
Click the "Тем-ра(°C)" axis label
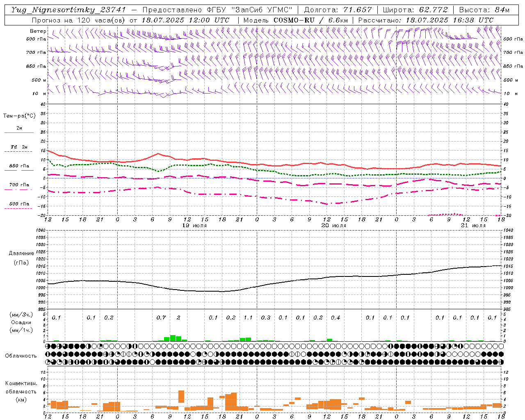coord(19,116)
